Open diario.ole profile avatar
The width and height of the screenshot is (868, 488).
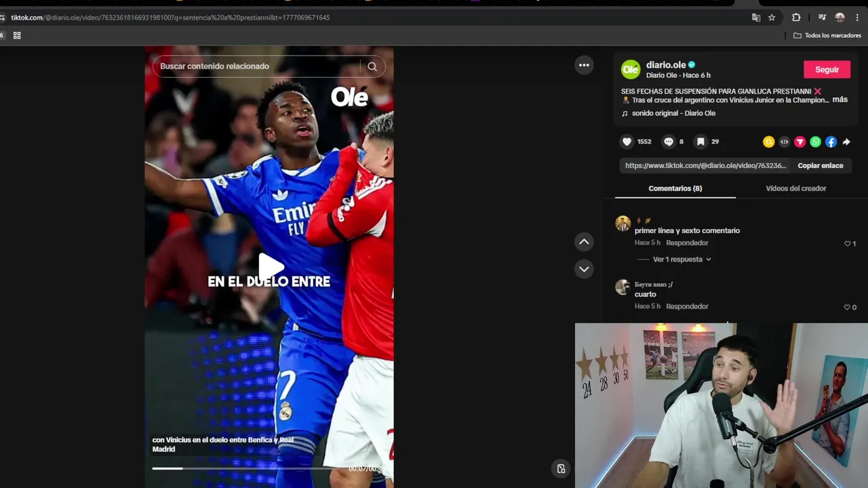(x=631, y=69)
